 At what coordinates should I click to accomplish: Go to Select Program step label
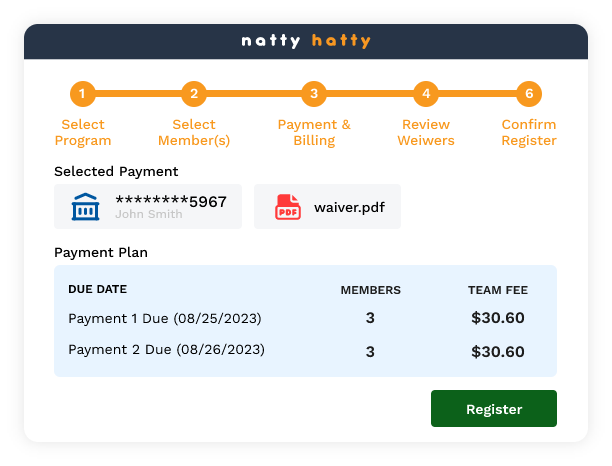pyautogui.click(x=82, y=133)
